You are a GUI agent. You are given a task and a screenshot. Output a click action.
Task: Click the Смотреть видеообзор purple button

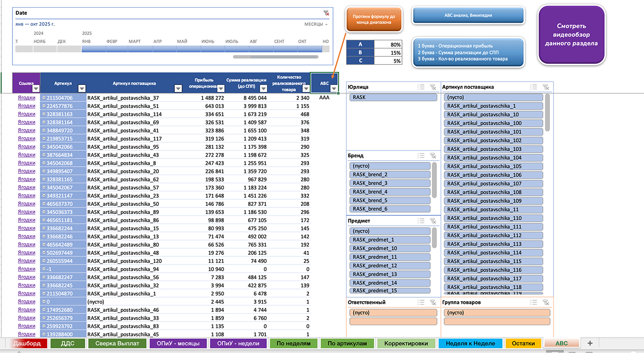tap(571, 35)
